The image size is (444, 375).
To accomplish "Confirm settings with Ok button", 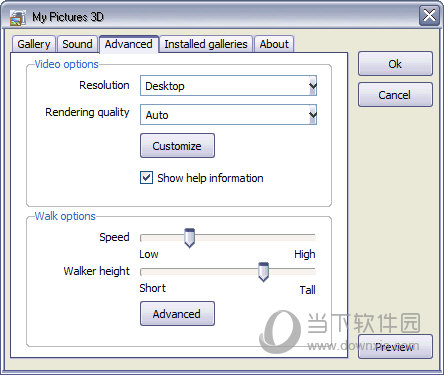I will point(395,64).
